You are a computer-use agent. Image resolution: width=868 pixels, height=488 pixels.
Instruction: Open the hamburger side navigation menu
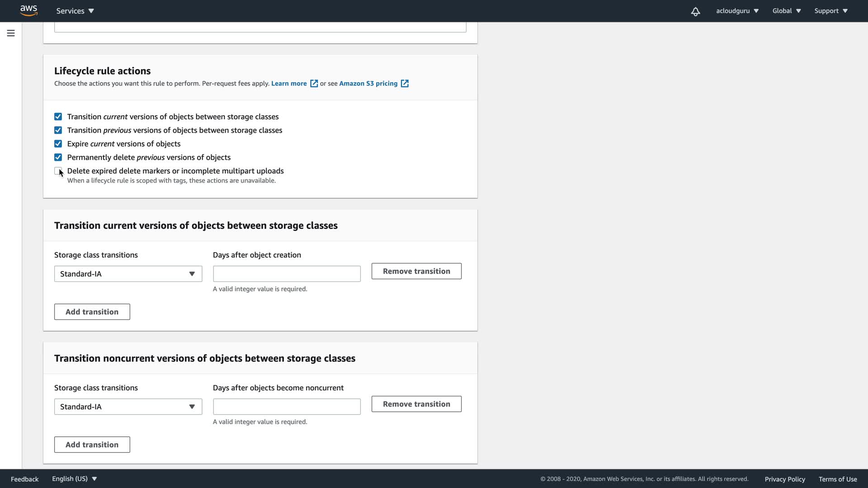tap(11, 33)
